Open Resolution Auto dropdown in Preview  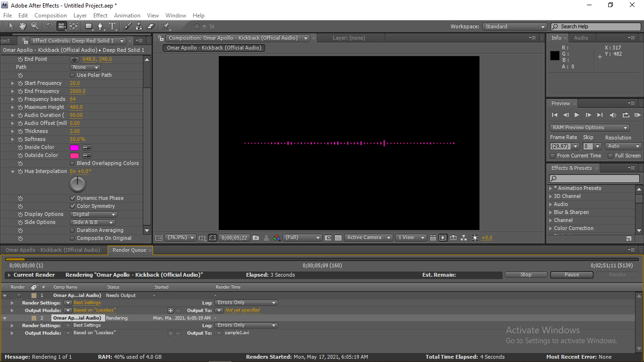(x=623, y=146)
